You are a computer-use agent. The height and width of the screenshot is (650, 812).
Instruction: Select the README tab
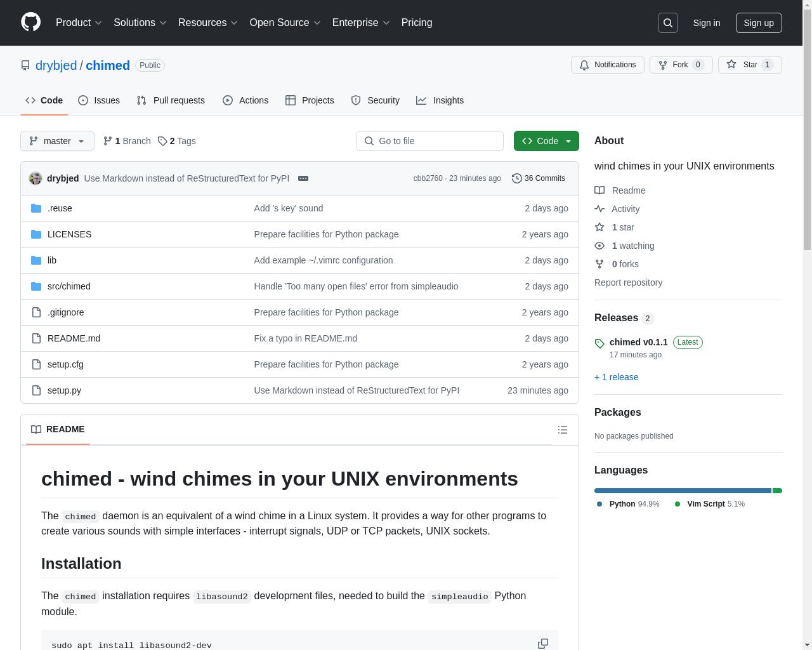pos(58,430)
